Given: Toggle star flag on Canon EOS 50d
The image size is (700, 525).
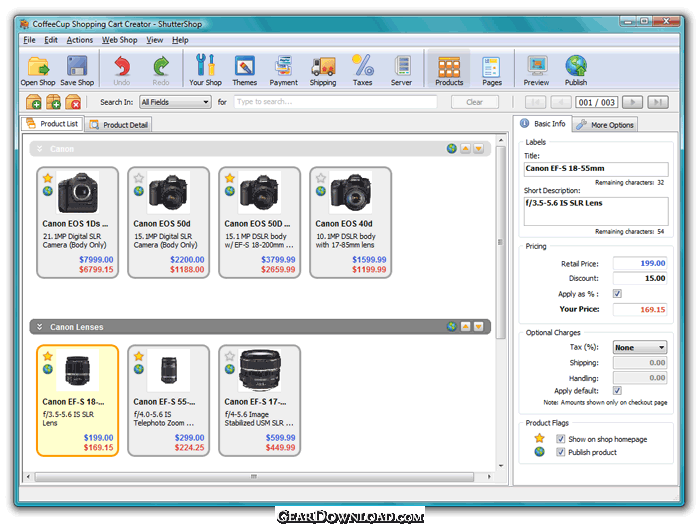Looking at the screenshot, I should pos(139,178).
